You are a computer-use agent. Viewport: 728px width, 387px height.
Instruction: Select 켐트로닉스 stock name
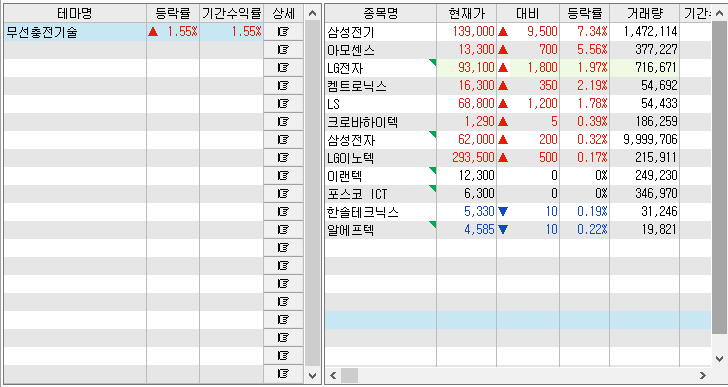point(357,86)
